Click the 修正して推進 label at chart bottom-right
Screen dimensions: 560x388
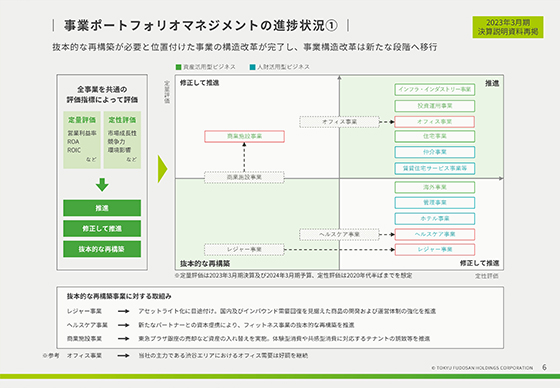click(479, 263)
